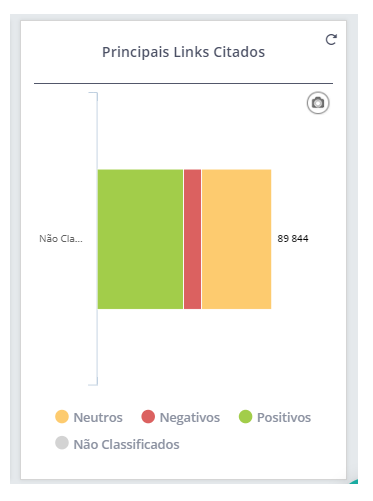The height and width of the screenshot is (501, 373).
Task: Toggle the Não Classificados legend circle
Action: [x=62, y=443]
